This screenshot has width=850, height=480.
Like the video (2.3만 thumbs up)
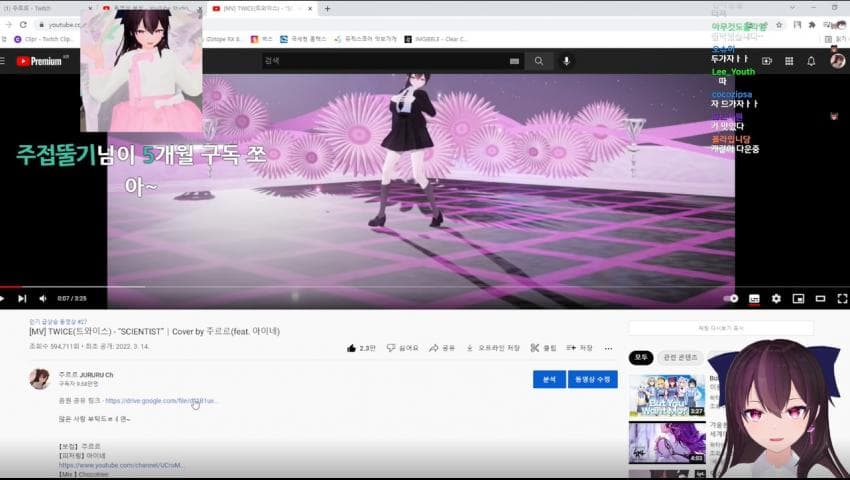click(x=361, y=348)
